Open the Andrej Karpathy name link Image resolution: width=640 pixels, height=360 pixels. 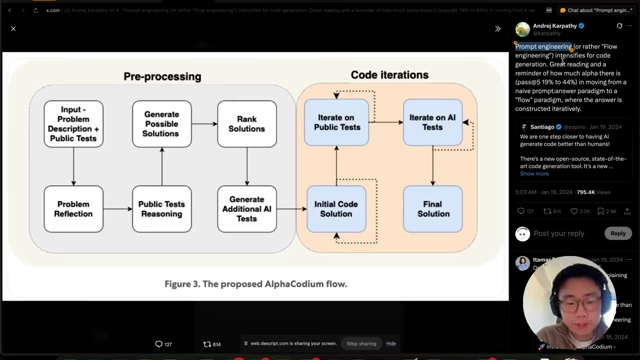click(555, 26)
